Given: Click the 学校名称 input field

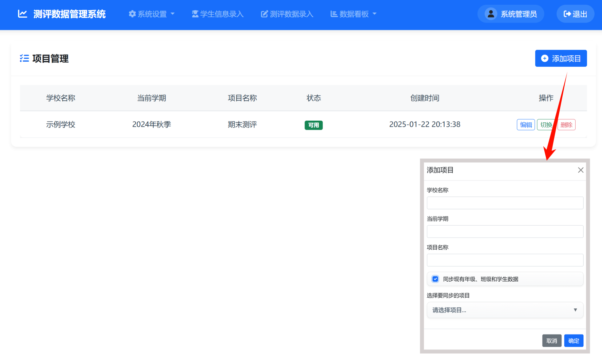Looking at the screenshot, I should (505, 203).
